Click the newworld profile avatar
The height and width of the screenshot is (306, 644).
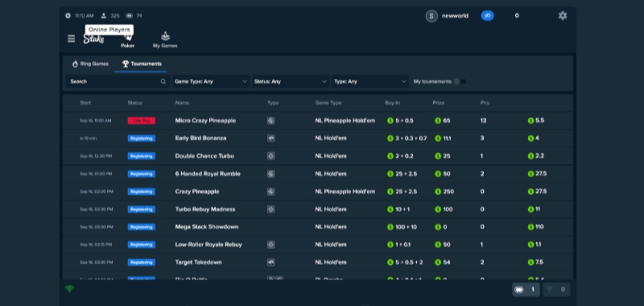(431, 16)
